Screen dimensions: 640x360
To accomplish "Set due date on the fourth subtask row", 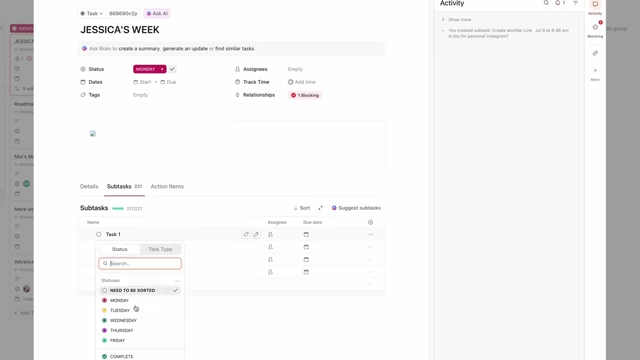I will 306,272.
